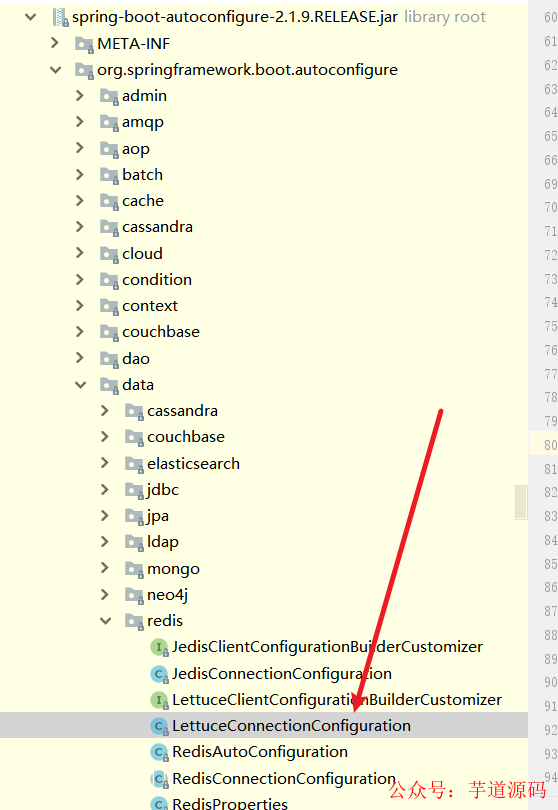Click LettuceClientConfigurationBuilderCustomizer interface icon
This screenshot has width=558, height=810.
159,700
